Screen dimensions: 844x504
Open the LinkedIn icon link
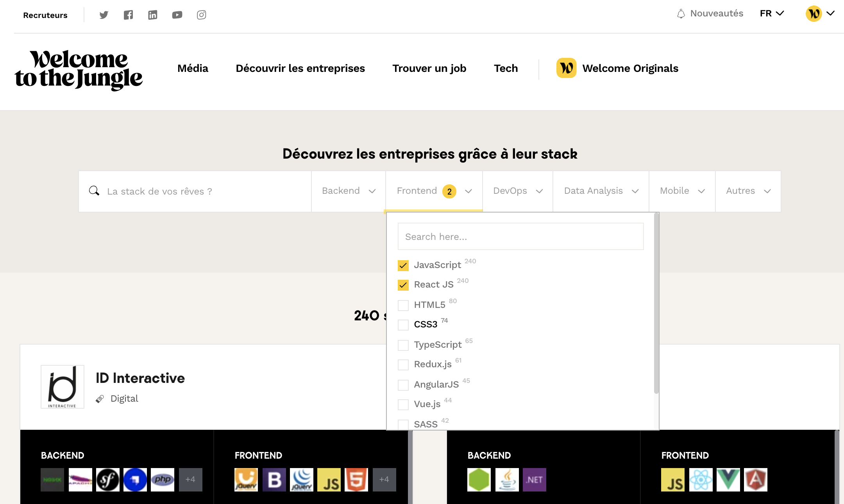[x=152, y=15]
